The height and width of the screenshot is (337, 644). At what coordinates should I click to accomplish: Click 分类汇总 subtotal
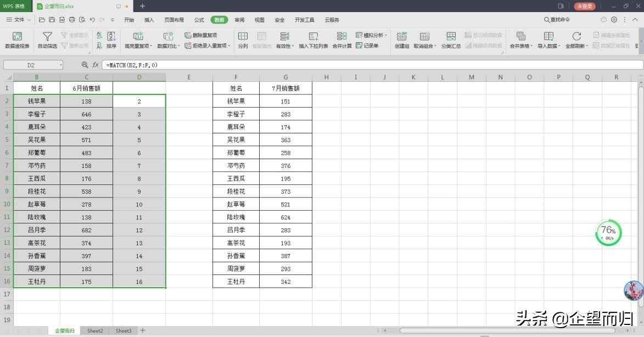point(451,40)
